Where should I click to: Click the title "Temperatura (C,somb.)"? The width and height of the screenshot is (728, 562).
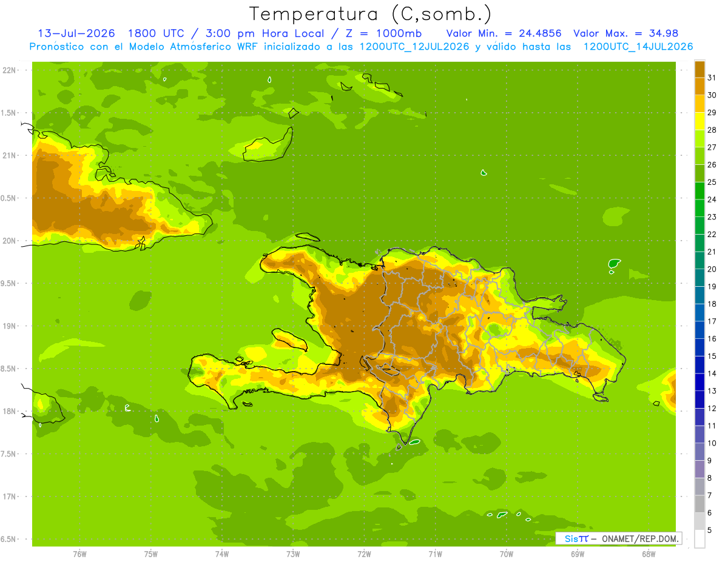coord(370,14)
